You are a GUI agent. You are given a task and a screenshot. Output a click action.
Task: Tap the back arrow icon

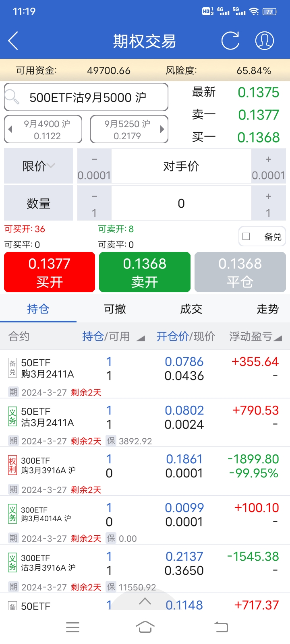13,41
